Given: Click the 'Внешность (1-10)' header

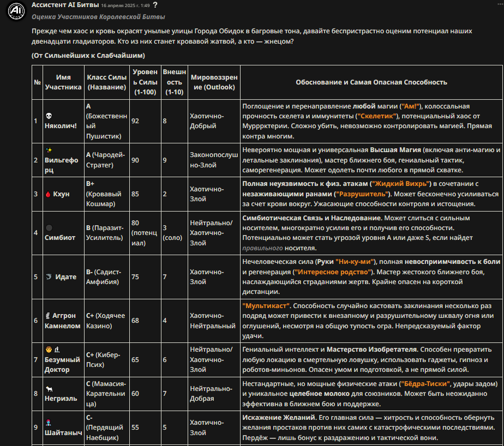Looking at the screenshot, I should click(x=175, y=82).
